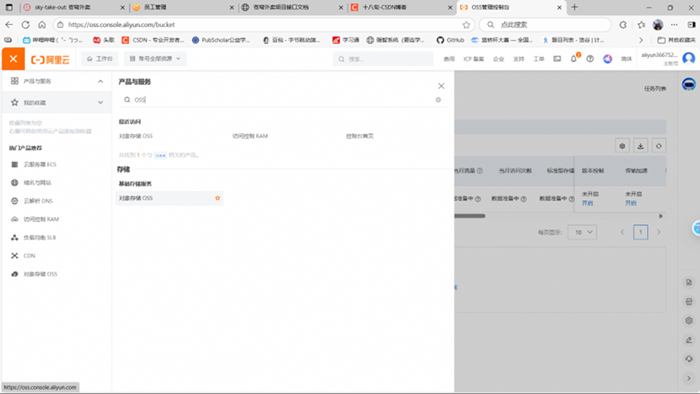The width and height of the screenshot is (700, 394).
Task: Expand the account resources dropdown in top bar
Action: click(x=155, y=59)
